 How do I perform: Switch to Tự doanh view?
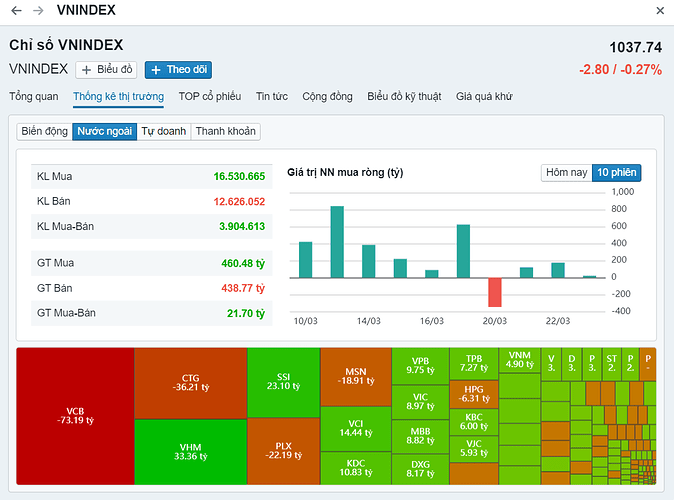tap(163, 131)
